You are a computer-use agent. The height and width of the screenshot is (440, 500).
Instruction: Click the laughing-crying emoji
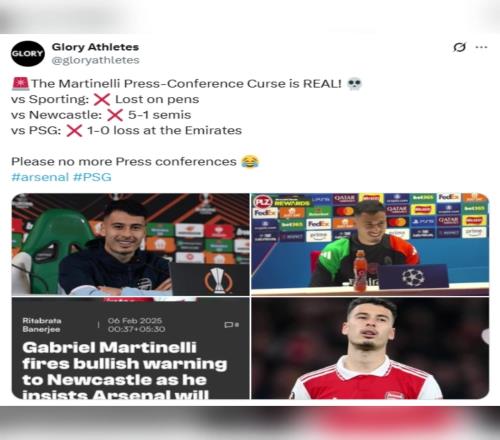coord(250,162)
